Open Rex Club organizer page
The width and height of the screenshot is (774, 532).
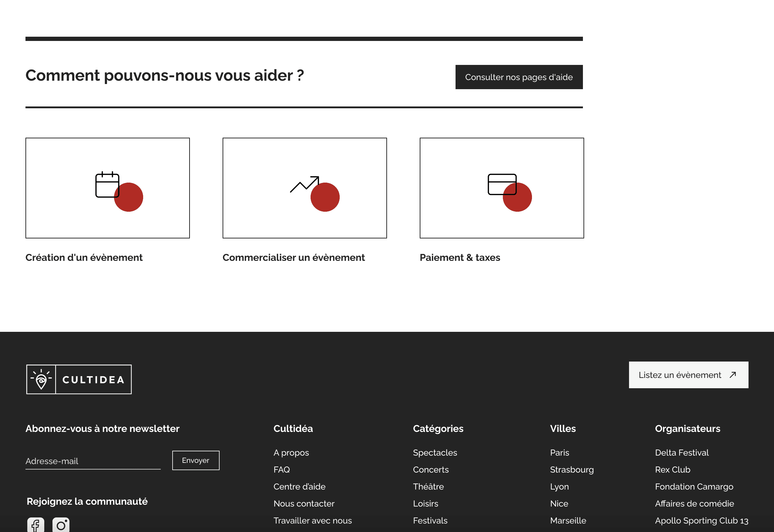point(672,470)
